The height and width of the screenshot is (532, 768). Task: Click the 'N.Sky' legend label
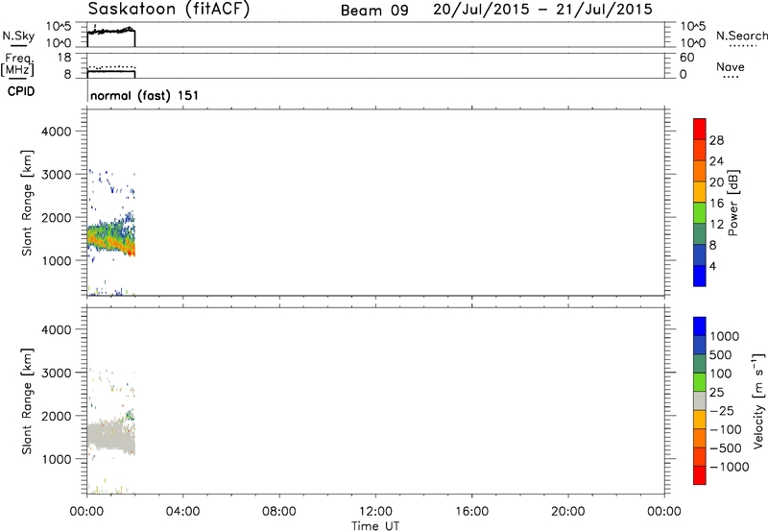(x=18, y=36)
